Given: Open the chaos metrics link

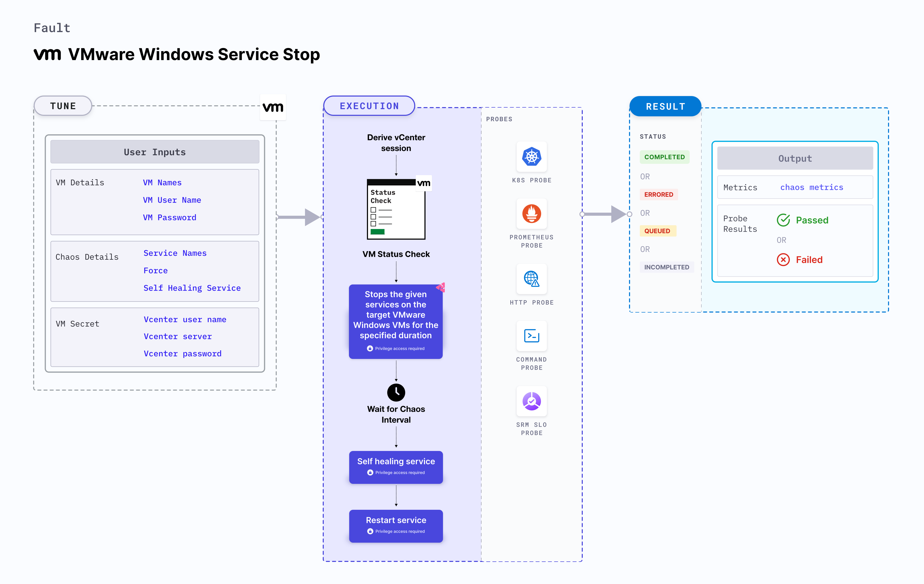Looking at the screenshot, I should pyautogui.click(x=811, y=187).
